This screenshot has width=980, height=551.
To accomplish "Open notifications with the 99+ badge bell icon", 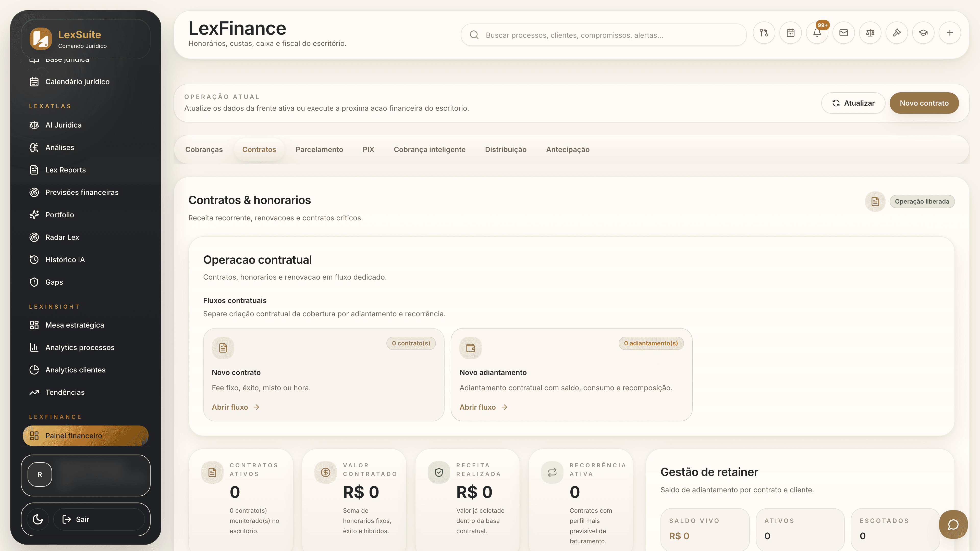I will [x=817, y=33].
